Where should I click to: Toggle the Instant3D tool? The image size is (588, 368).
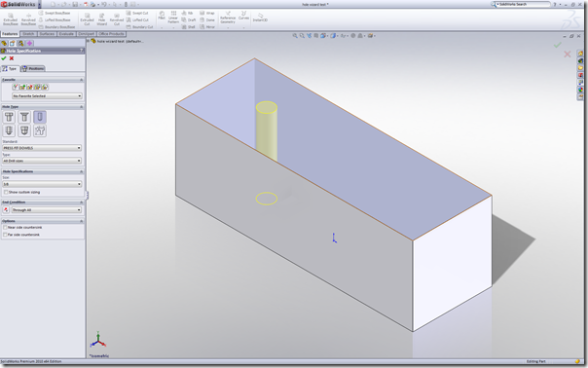pyautogui.click(x=260, y=18)
